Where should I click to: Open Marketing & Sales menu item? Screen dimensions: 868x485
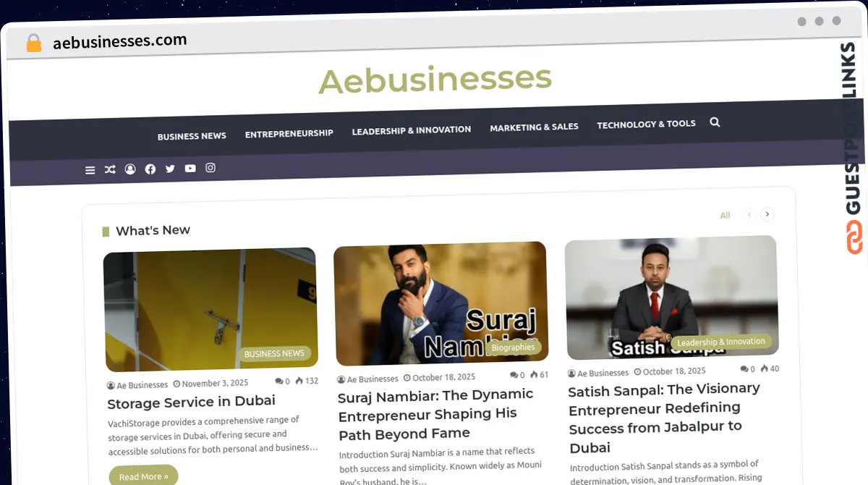coord(534,127)
